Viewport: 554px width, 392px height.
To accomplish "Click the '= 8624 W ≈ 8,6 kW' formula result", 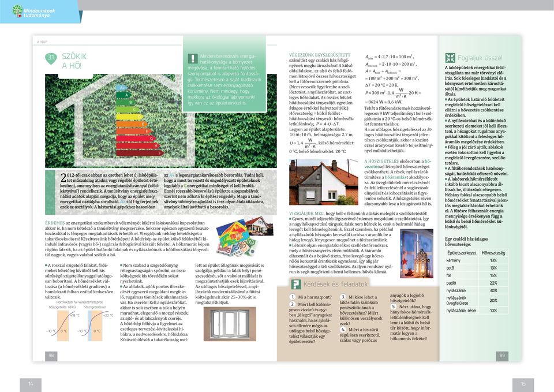I will coord(383,102).
